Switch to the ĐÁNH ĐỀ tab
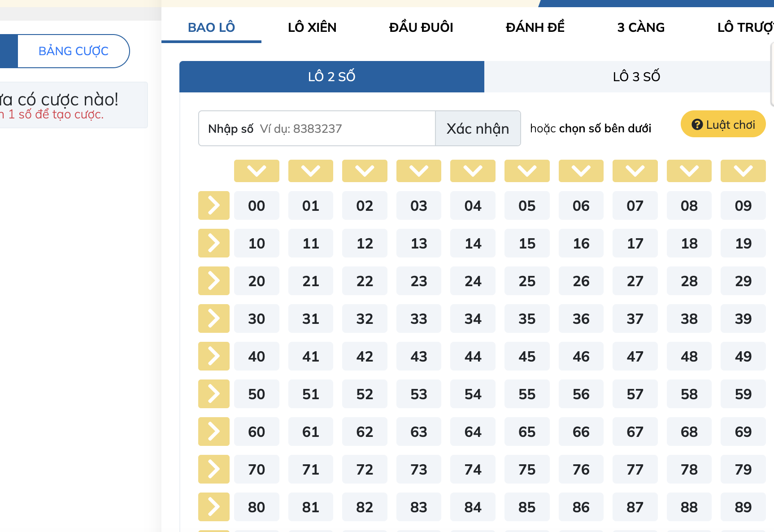The width and height of the screenshot is (774, 532). (x=535, y=27)
